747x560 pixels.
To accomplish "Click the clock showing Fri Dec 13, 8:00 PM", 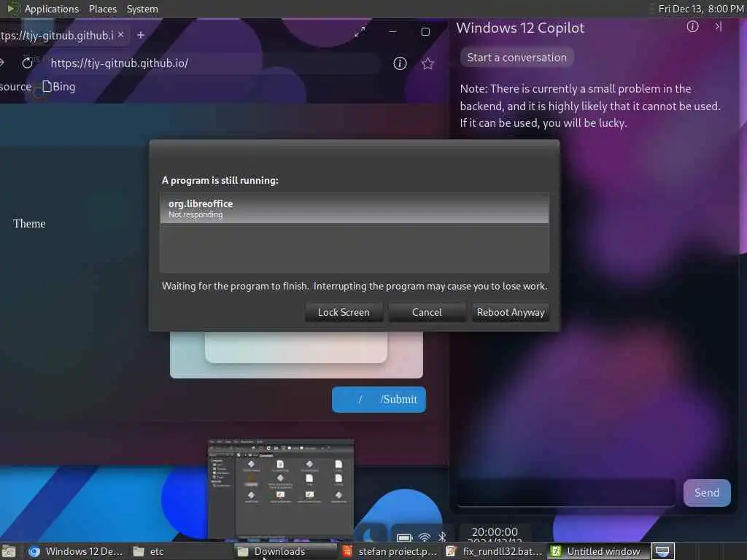I will click(x=701, y=9).
